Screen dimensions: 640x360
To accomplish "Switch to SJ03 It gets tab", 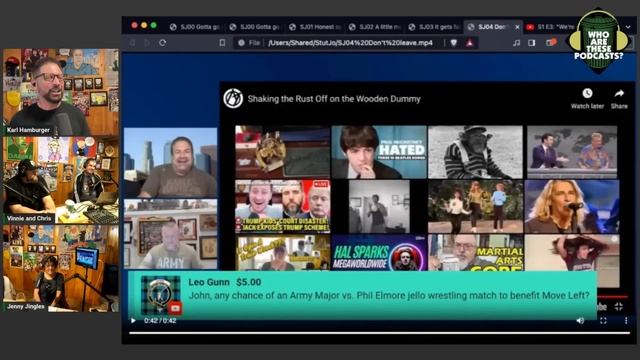I will (x=433, y=27).
